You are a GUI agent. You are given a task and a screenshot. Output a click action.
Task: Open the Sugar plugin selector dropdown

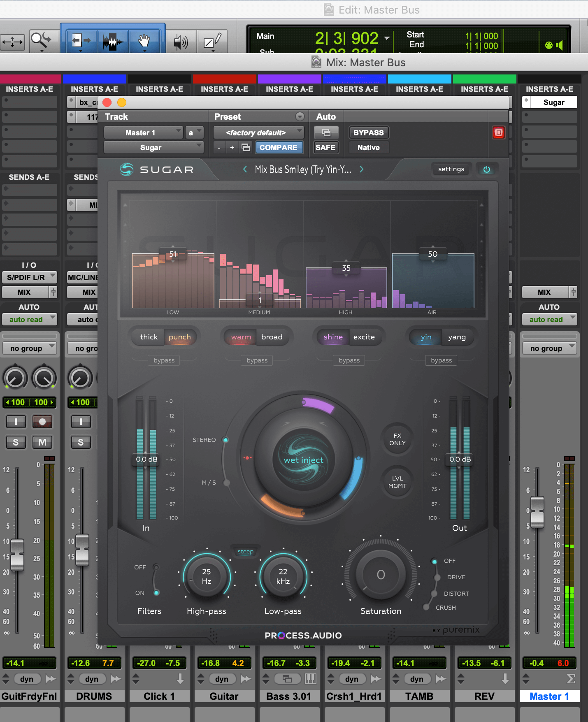(153, 147)
